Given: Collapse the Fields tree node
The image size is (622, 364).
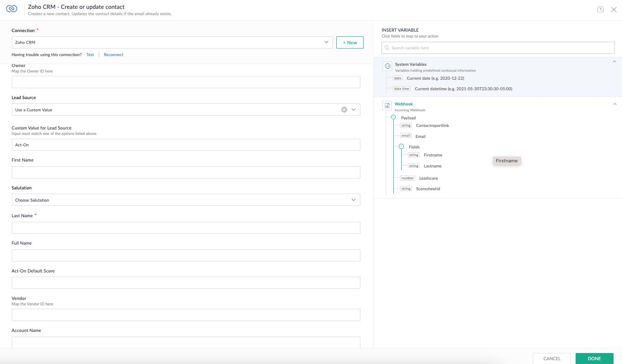Looking at the screenshot, I should click(x=401, y=146).
